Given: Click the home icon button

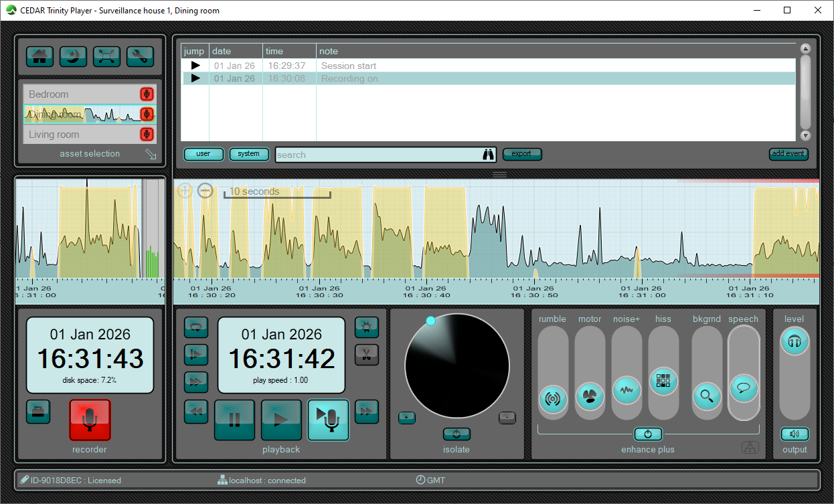Looking at the screenshot, I should point(40,56).
